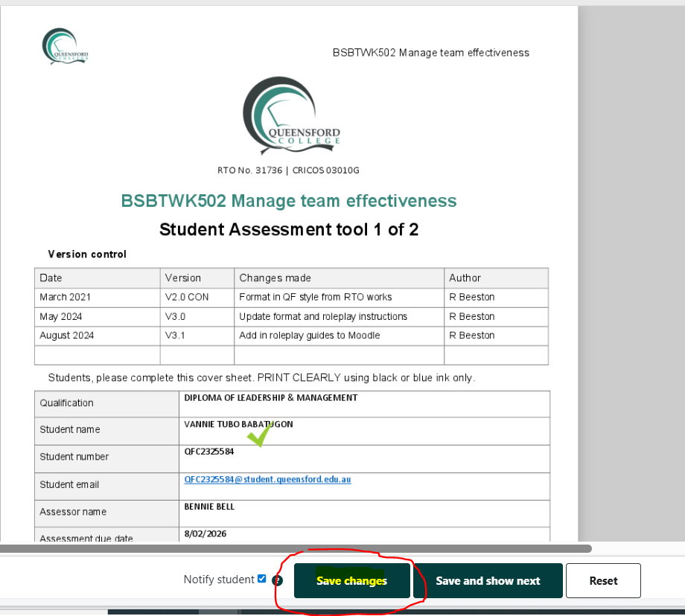The image size is (685, 616).
Task: Click assessment due date 8/02/2026
Action: click(x=205, y=534)
